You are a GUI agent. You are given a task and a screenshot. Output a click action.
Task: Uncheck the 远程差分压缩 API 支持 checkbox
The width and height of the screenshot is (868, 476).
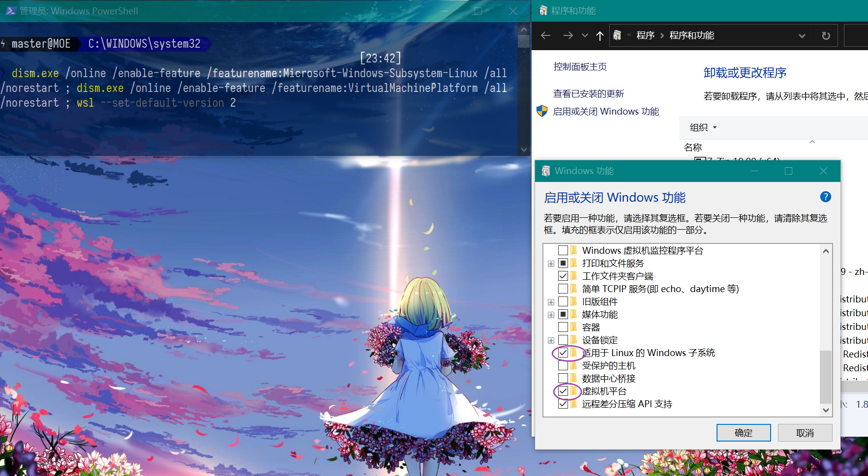coord(563,404)
